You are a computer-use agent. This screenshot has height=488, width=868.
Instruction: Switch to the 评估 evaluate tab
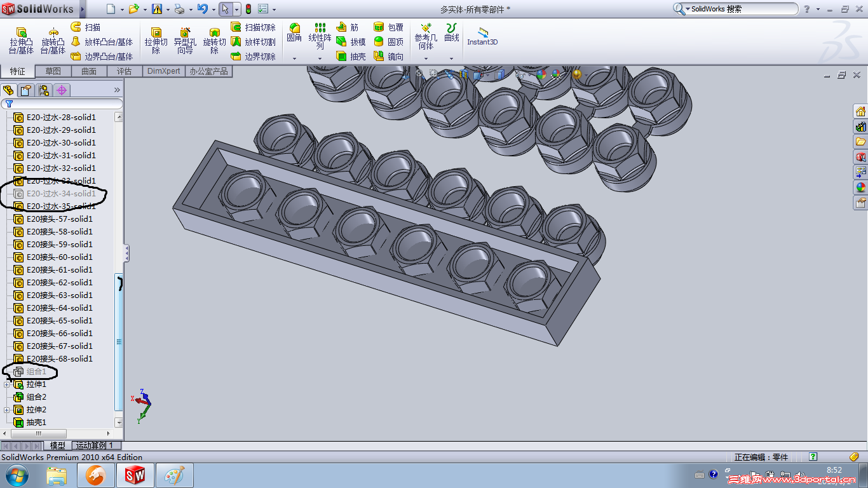point(125,71)
